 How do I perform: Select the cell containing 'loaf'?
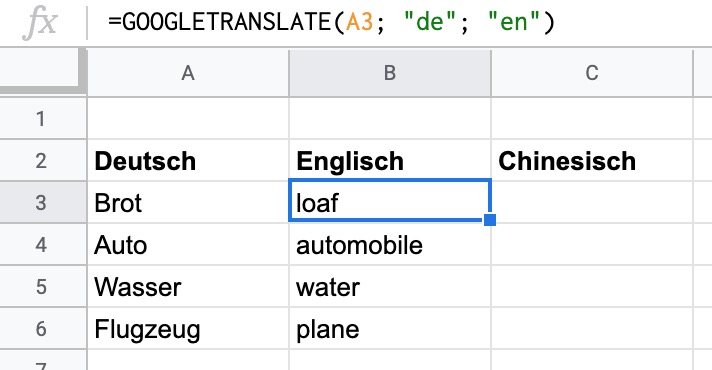tap(390, 200)
